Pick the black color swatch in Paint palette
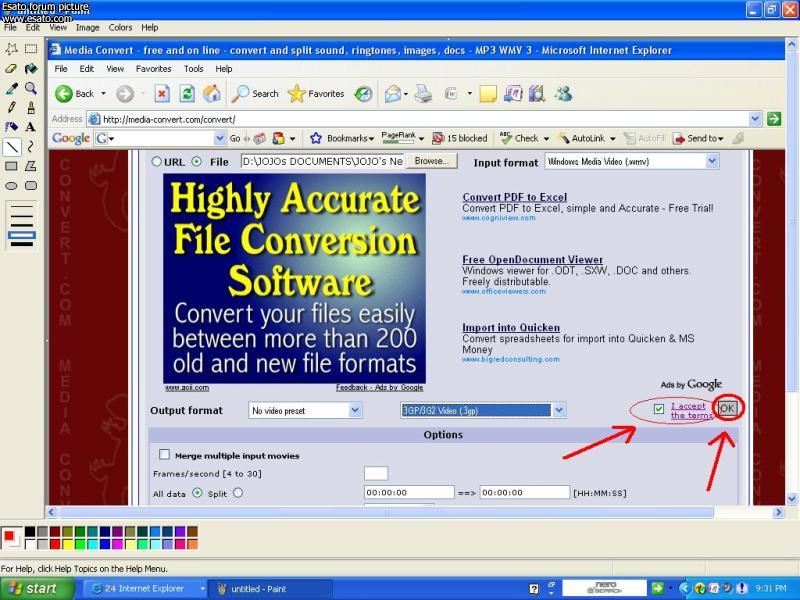Screen dimensions: 800x600 pyautogui.click(x=30, y=532)
